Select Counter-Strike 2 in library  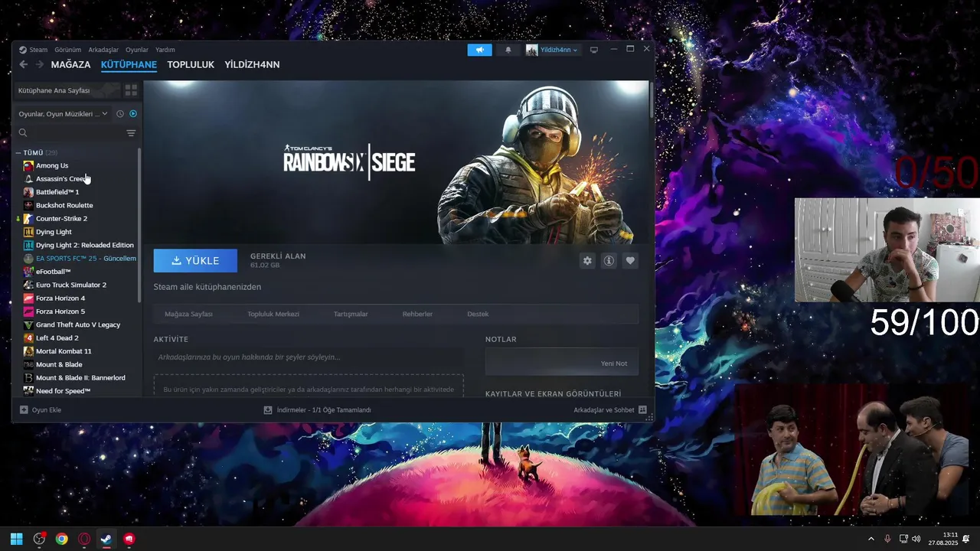[x=61, y=218]
